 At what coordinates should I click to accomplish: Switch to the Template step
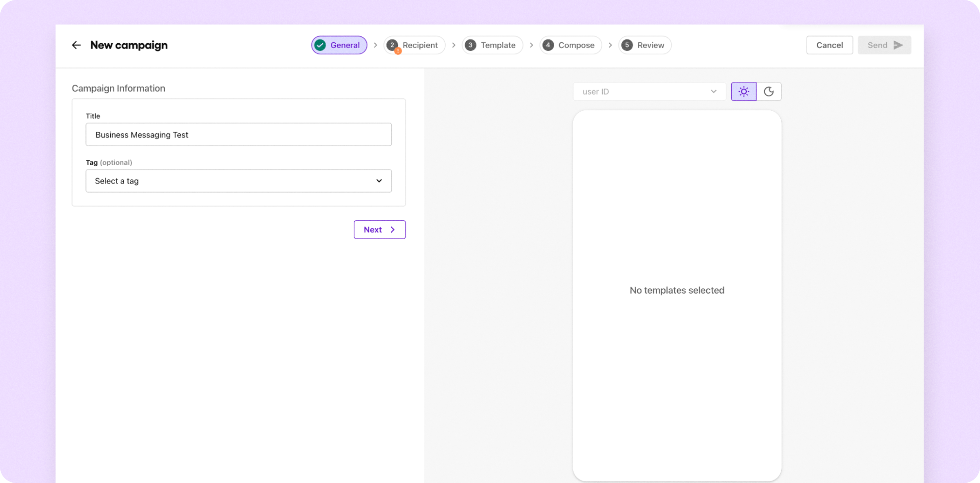492,45
